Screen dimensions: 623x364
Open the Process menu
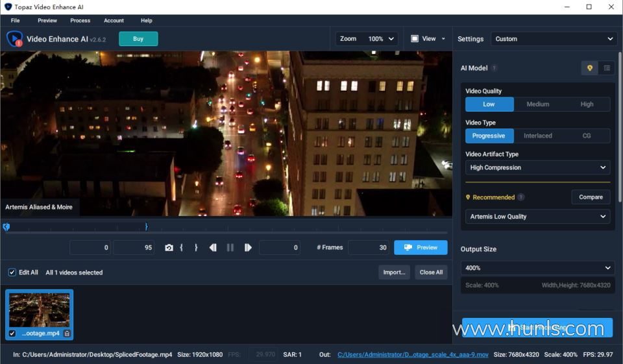click(80, 21)
